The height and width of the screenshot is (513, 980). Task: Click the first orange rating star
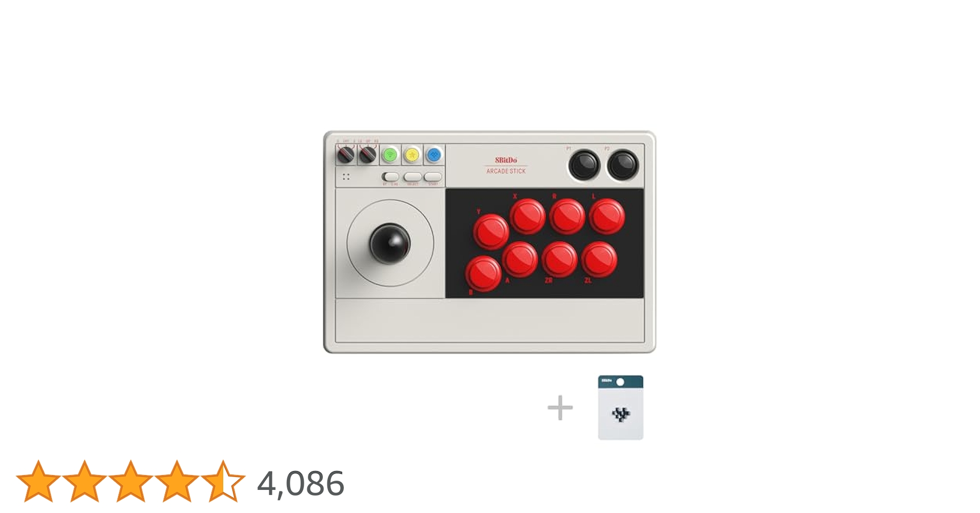pyautogui.click(x=38, y=481)
